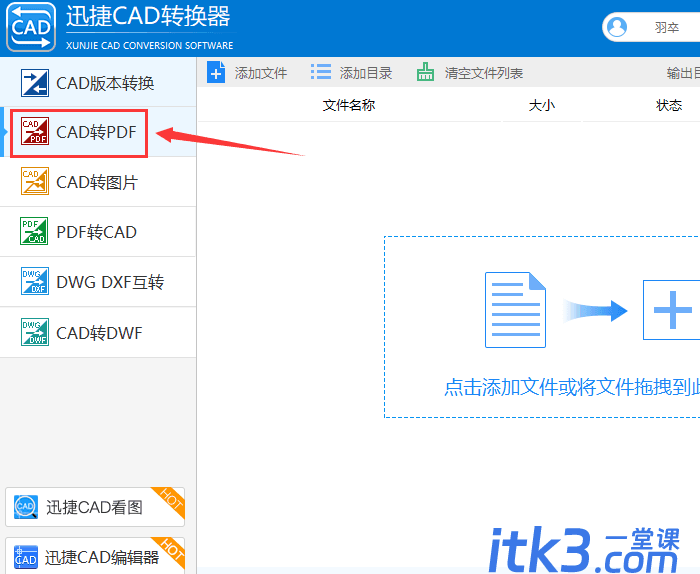Click the green PDF to CAD icon

tap(34, 231)
